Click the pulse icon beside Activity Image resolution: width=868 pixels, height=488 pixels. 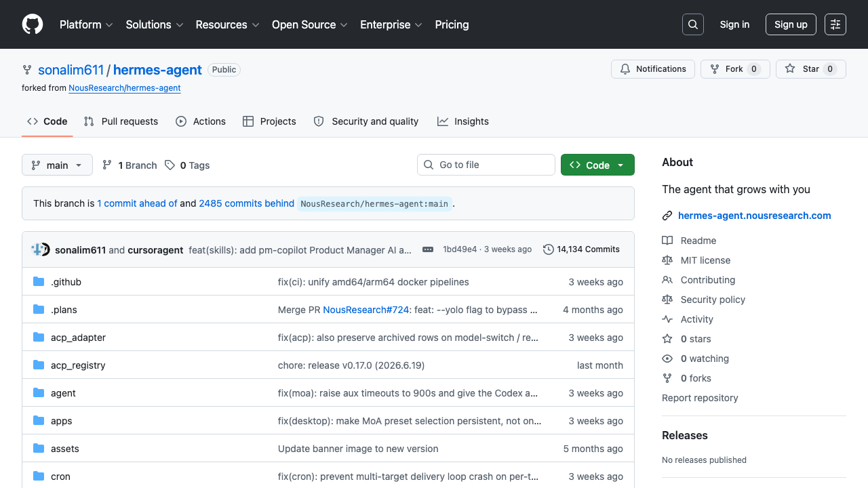pos(667,319)
